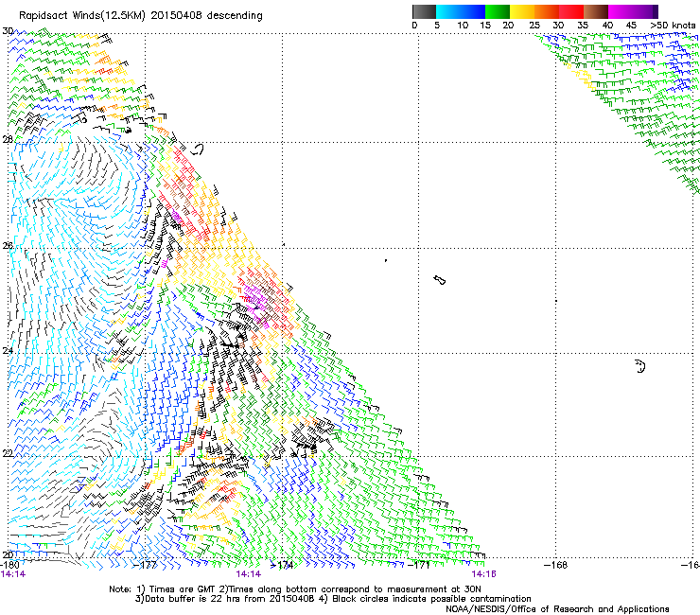
Task: Click the '28' latitude axis label
Action: tap(8, 140)
